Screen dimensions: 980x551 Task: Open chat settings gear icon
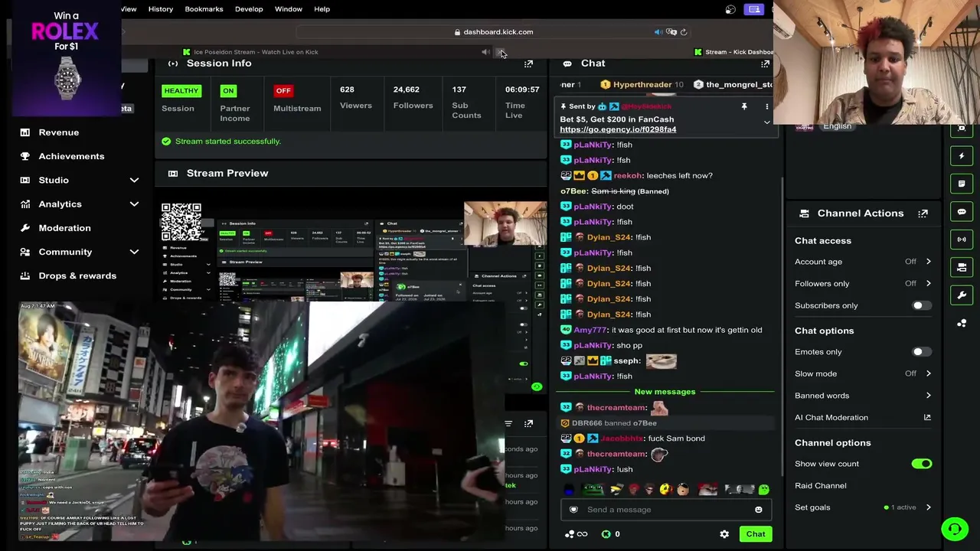pos(724,534)
